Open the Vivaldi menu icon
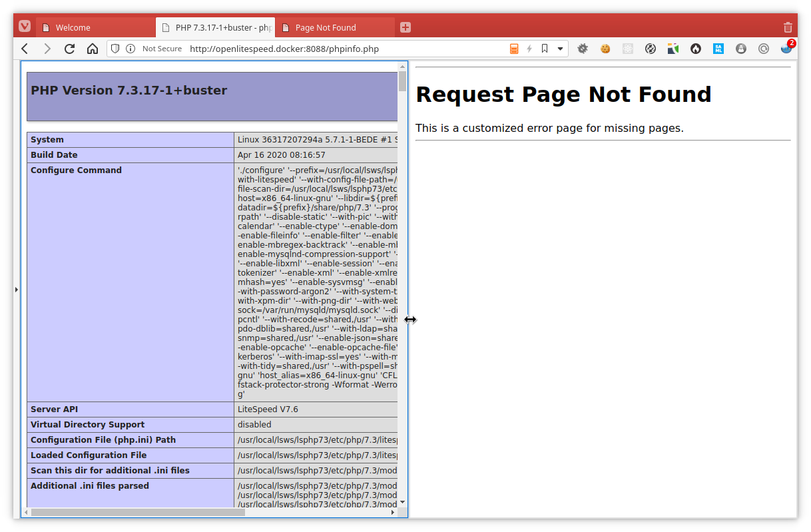 point(24,26)
